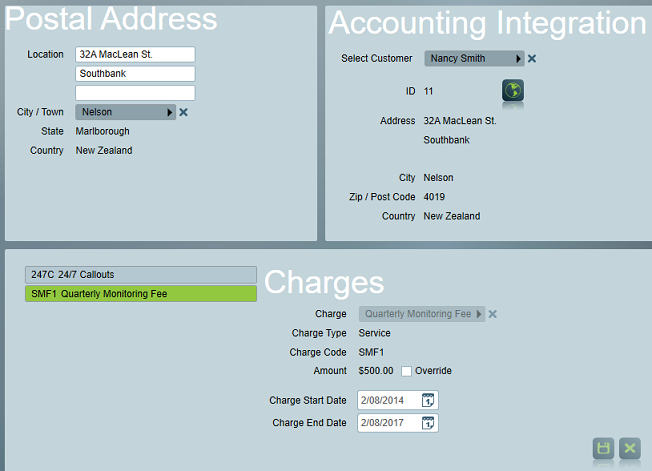Image resolution: width=652 pixels, height=471 pixels.
Task: Save the charge with the disk icon
Action: tap(603, 449)
